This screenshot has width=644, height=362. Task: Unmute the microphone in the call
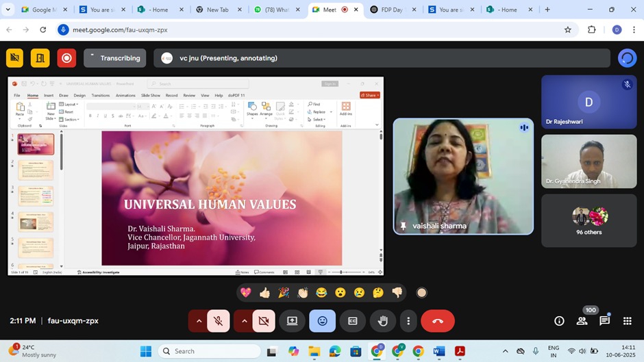point(219,321)
